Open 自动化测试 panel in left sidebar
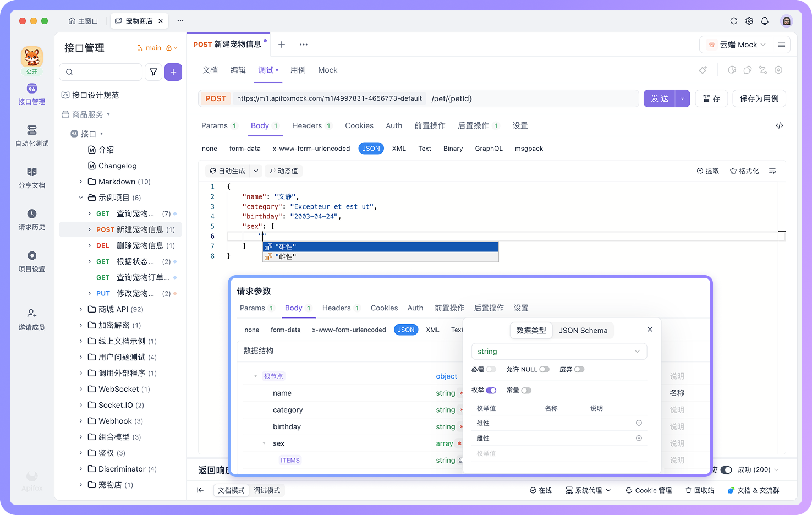The height and width of the screenshot is (515, 812). [x=31, y=136]
